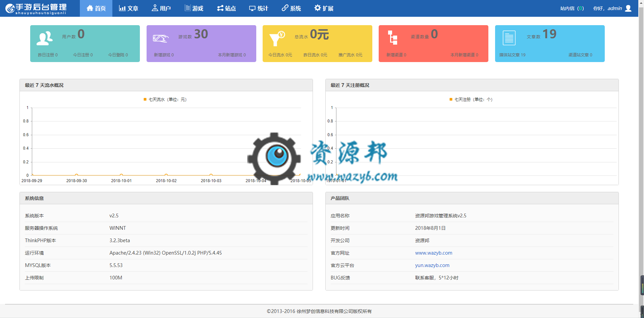Open the 文章 articles menu

tap(128, 8)
